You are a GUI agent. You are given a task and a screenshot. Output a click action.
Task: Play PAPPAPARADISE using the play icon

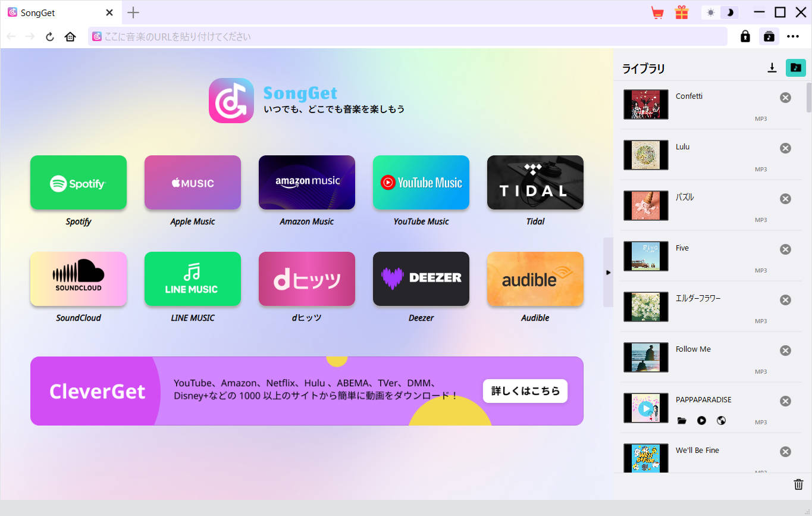pyautogui.click(x=702, y=421)
